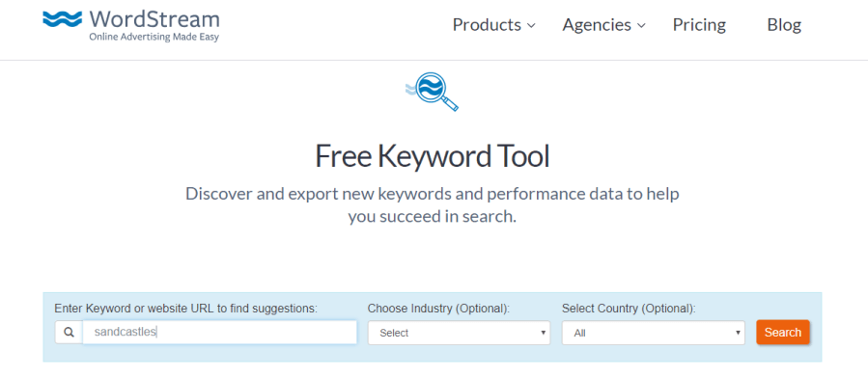The width and height of the screenshot is (868, 378).
Task: Focus the keyword input containing sandcastles
Action: 220,332
